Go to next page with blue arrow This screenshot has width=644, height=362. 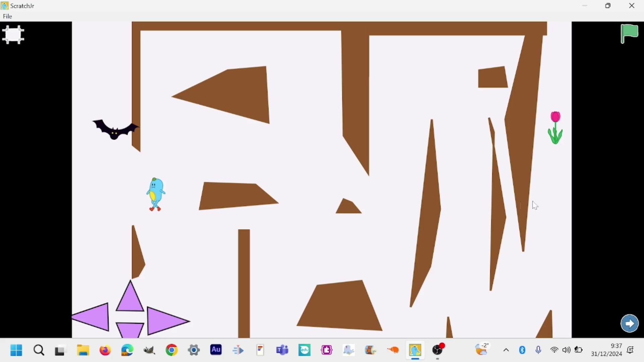click(630, 323)
